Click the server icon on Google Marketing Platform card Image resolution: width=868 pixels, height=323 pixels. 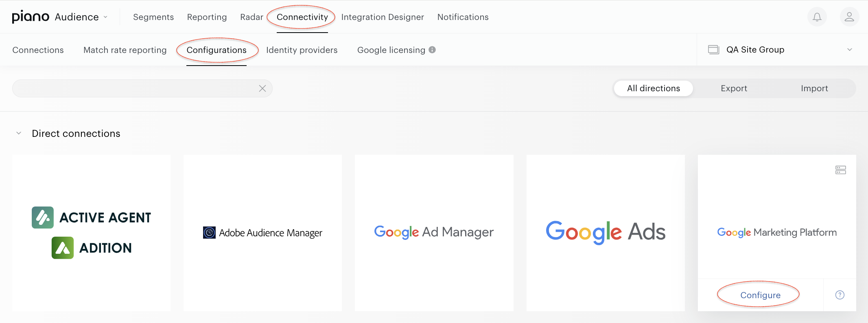pyautogui.click(x=840, y=170)
